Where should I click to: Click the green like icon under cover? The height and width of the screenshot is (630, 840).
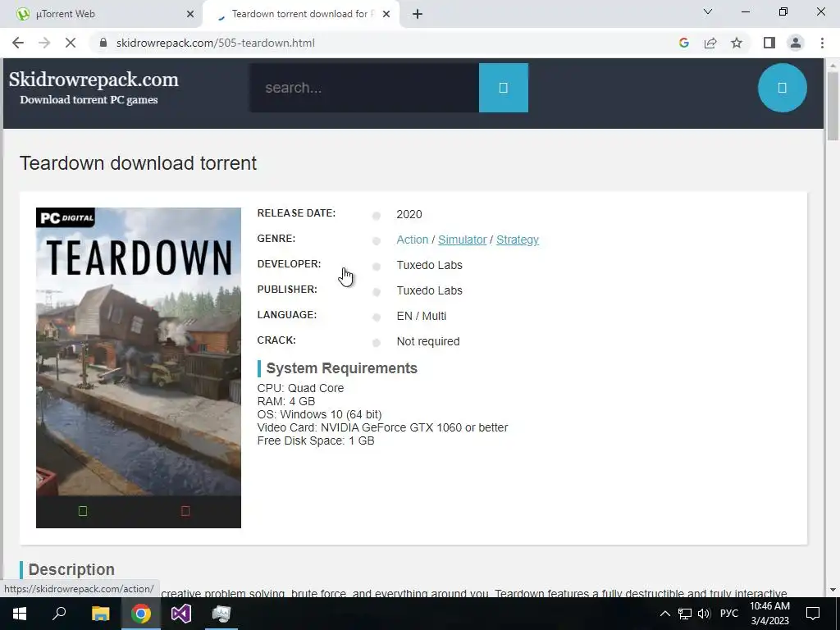[83, 511]
